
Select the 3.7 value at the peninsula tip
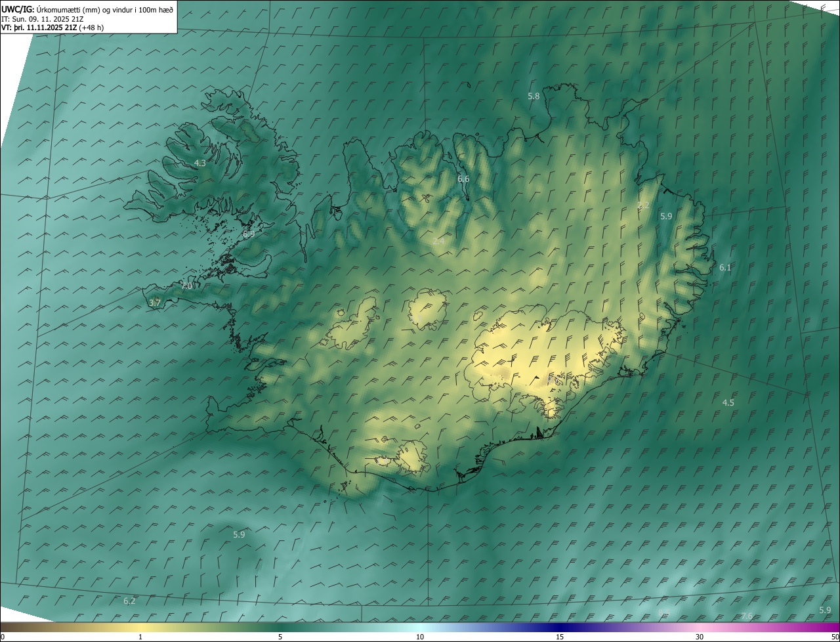(x=155, y=303)
